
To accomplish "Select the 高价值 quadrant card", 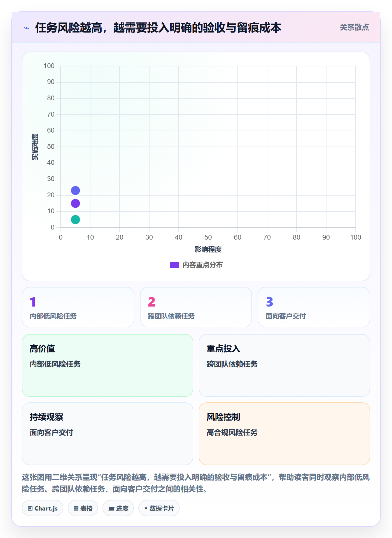I will (108, 365).
